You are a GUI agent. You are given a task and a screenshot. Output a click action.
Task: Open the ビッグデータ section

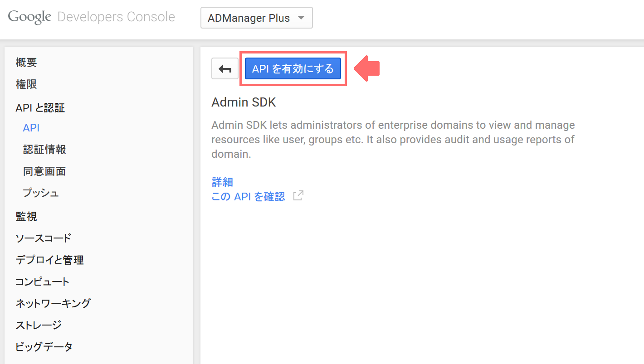[43, 346]
